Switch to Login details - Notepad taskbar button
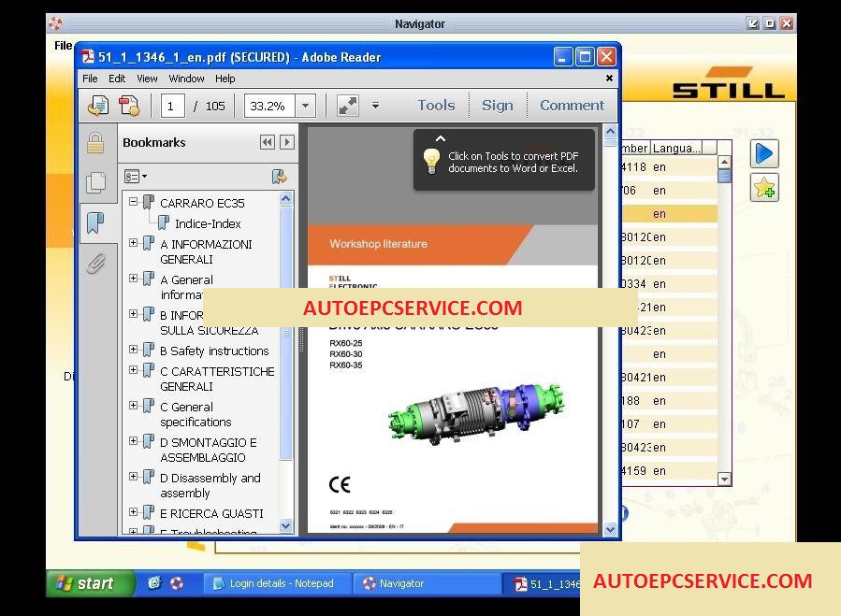Viewport: 841px width, 616px height. tap(277, 583)
